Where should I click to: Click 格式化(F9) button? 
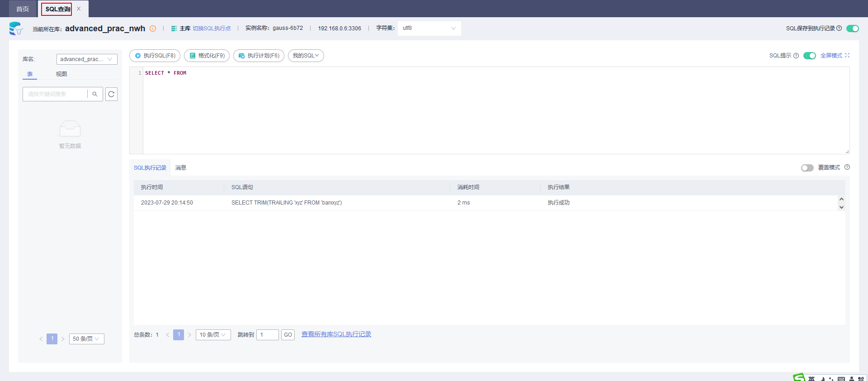(x=207, y=56)
